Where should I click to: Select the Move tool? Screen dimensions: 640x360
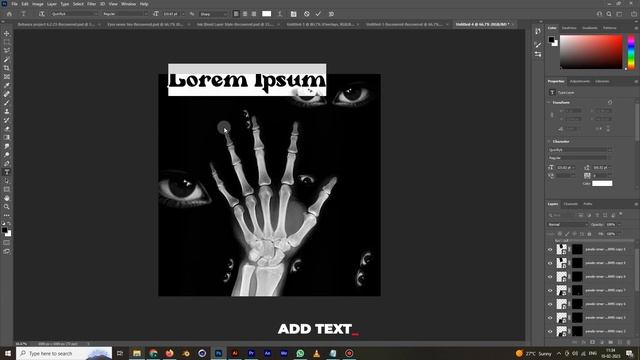[x=7, y=33]
